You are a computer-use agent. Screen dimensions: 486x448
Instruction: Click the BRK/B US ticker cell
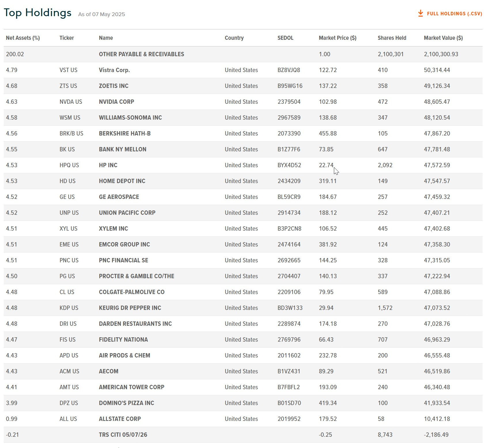[71, 133]
